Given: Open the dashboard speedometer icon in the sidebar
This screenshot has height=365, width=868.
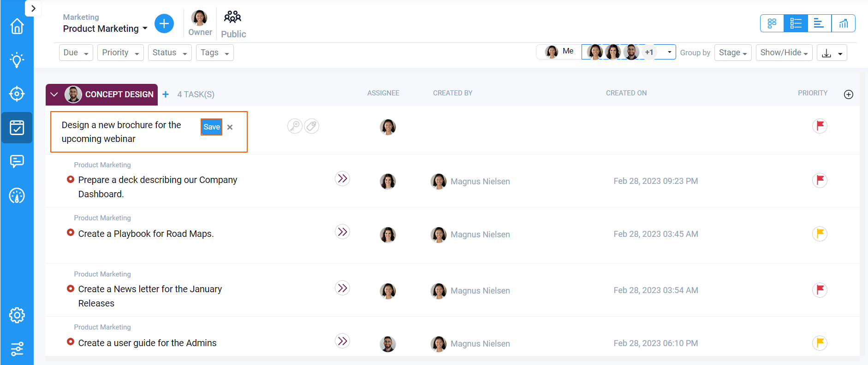Looking at the screenshot, I should [x=17, y=195].
